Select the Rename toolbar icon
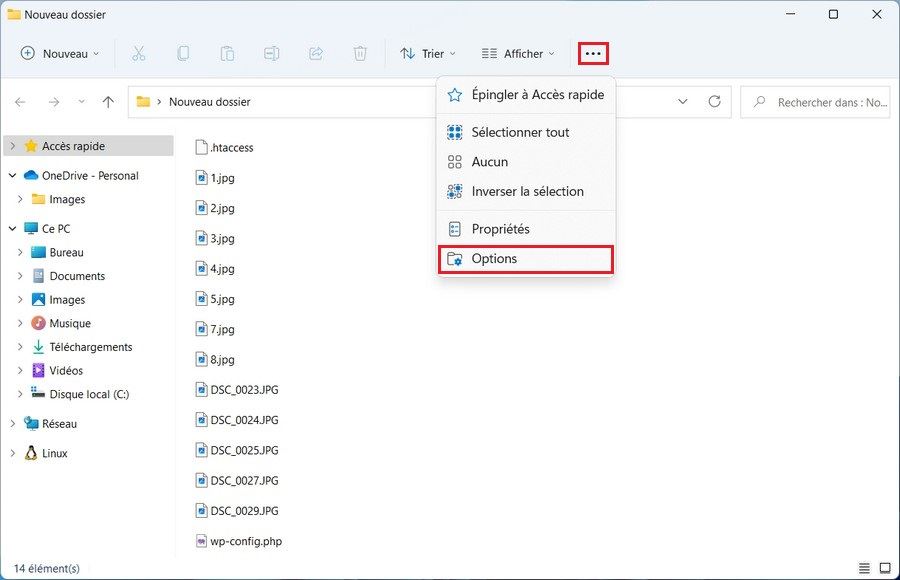The height and width of the screenshot is (580, 900). [271, 53]
